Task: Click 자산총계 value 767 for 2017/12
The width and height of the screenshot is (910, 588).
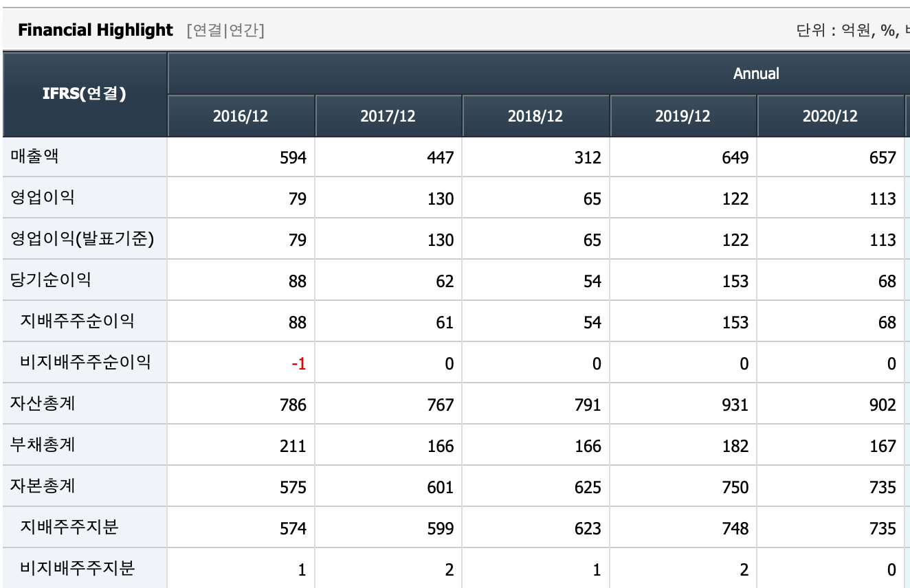Action: coord(440,405)
